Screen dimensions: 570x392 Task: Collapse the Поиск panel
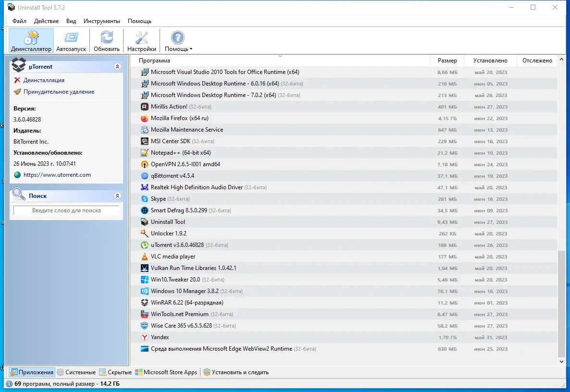(x=117, y=196)
